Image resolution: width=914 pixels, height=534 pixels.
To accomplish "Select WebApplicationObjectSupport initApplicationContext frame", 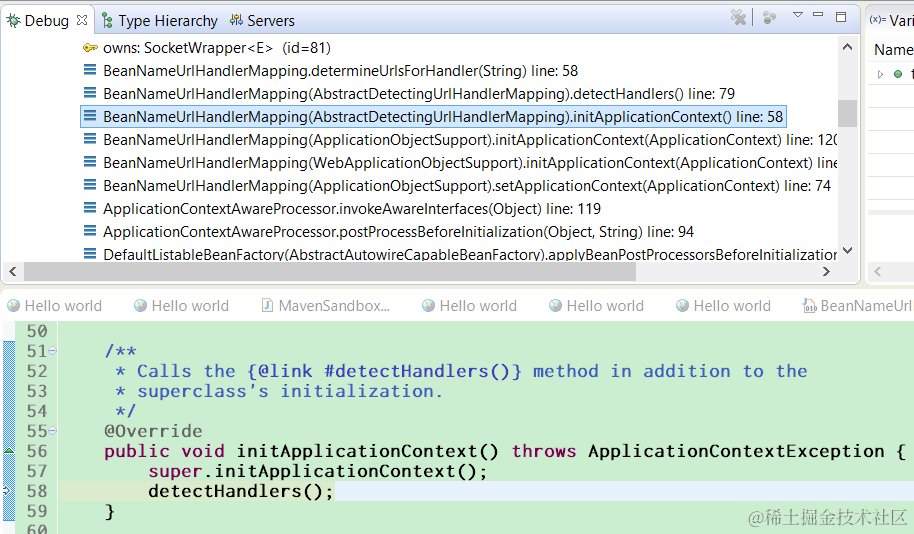I will click(470, 163).
